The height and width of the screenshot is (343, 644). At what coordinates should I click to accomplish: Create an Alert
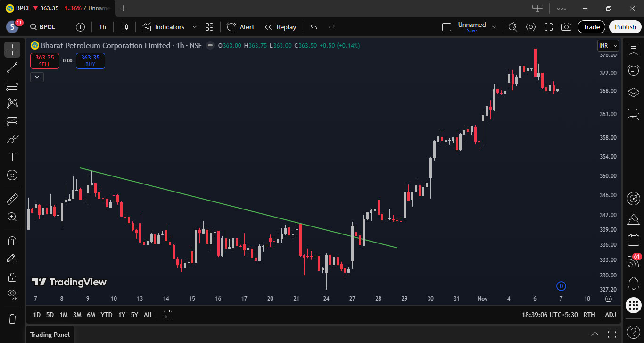240,27
